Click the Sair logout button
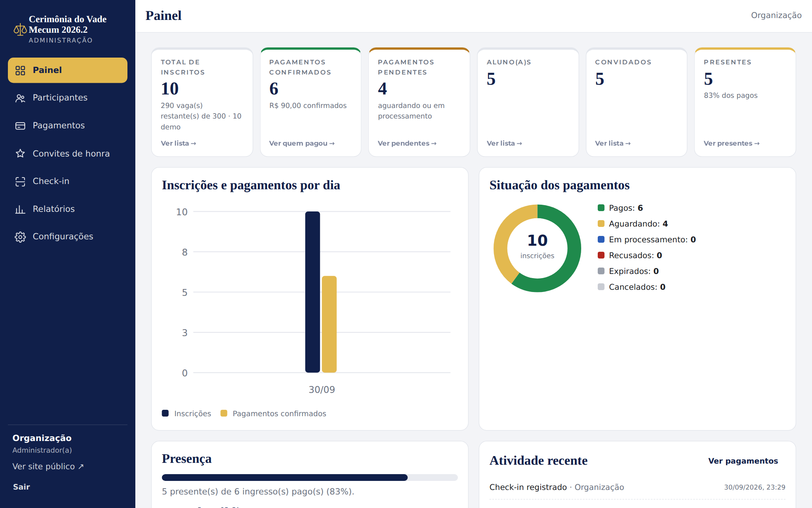This screenshot has height=508, width=812. [x=21, y=487]
